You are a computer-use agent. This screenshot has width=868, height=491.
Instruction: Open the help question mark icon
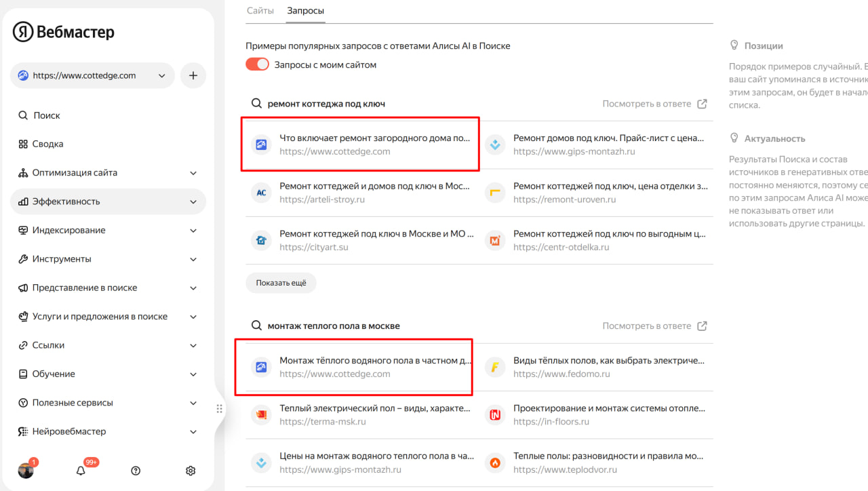click(136, 471)
